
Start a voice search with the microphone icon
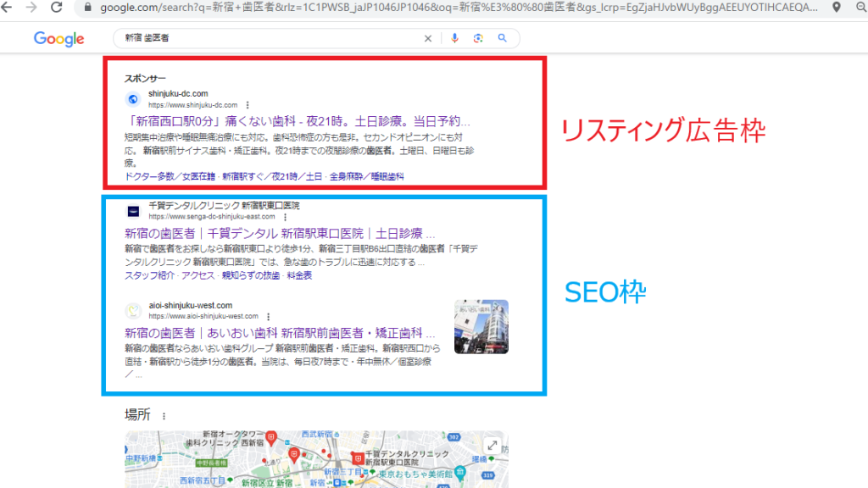coord(455,38)
